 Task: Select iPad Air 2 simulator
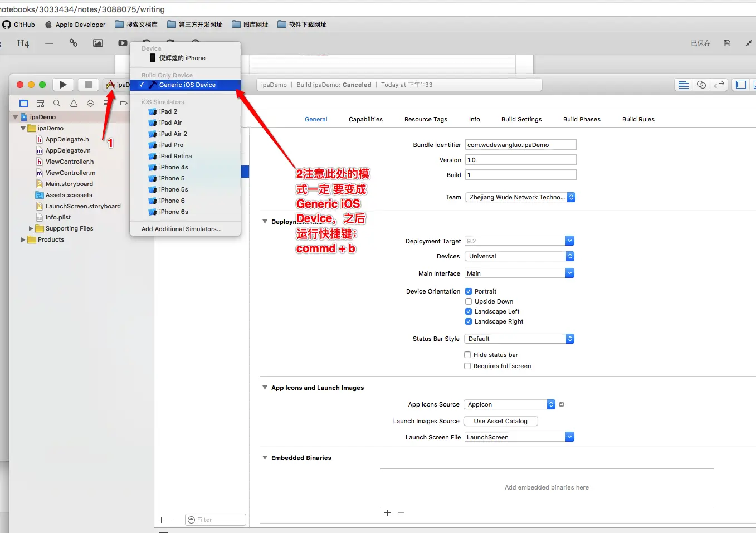tap(186, 134)
